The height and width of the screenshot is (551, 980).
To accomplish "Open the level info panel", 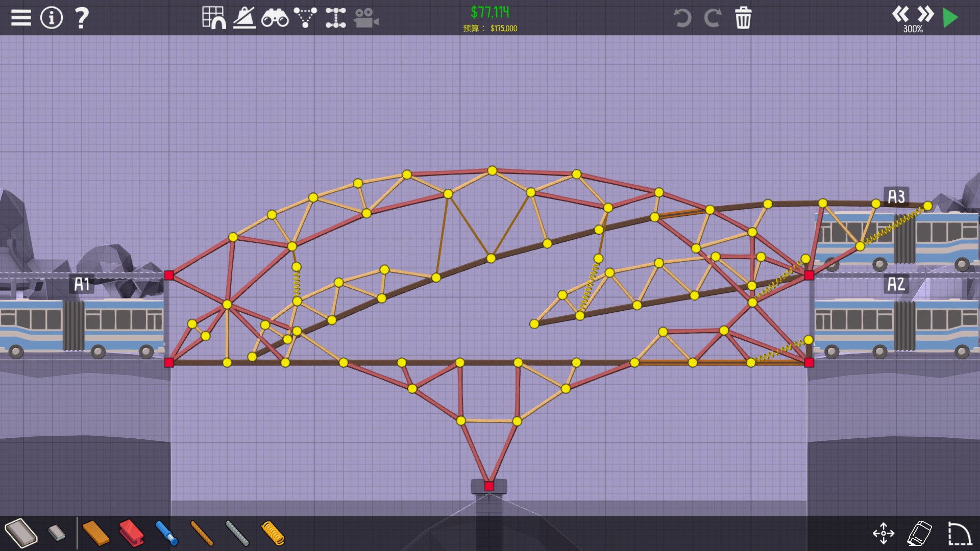I will tap(52, 18).
